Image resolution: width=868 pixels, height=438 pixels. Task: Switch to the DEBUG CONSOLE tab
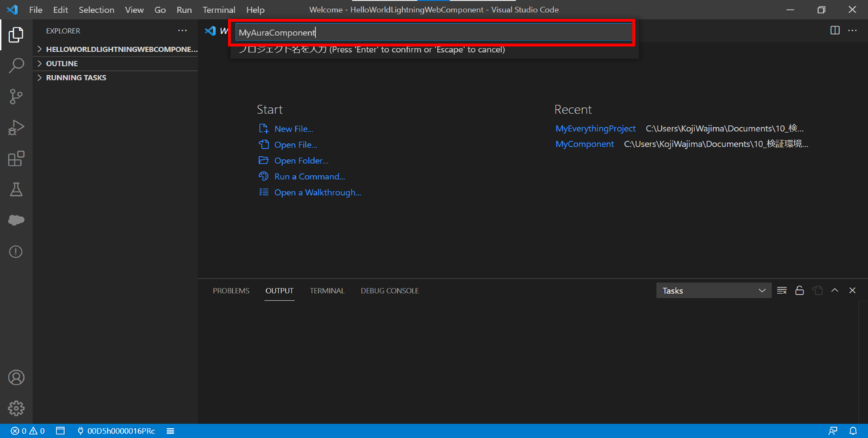click(389, 291)
